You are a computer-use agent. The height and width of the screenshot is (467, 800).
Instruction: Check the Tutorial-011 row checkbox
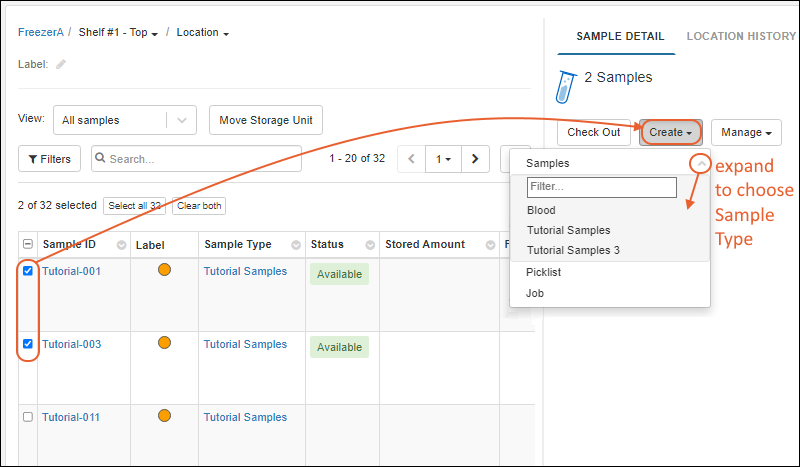click(28, 417)
